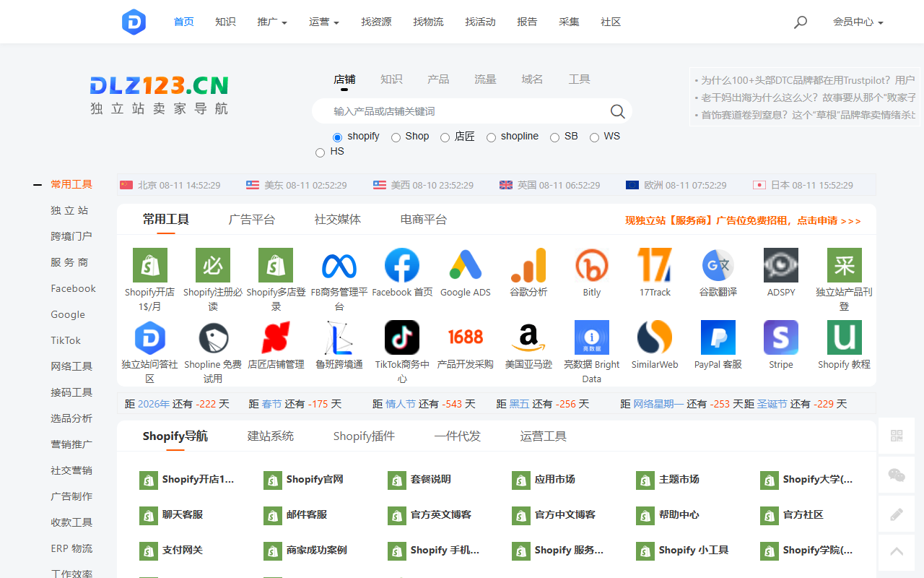Open the 独立站问答社区 icon

click(x=150, y=337)
